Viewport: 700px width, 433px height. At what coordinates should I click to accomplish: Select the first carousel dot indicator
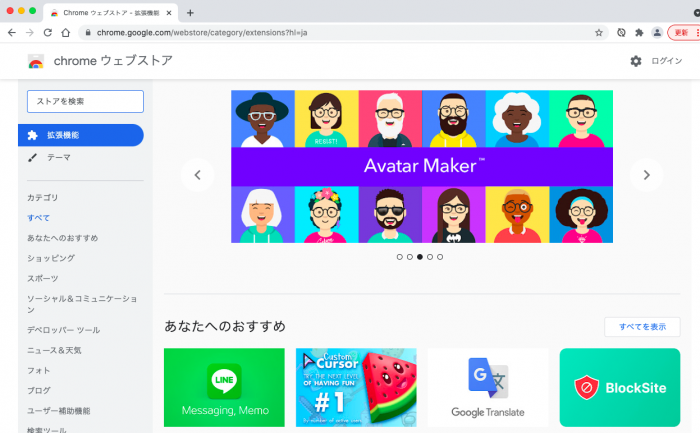(x=399, y=257)
